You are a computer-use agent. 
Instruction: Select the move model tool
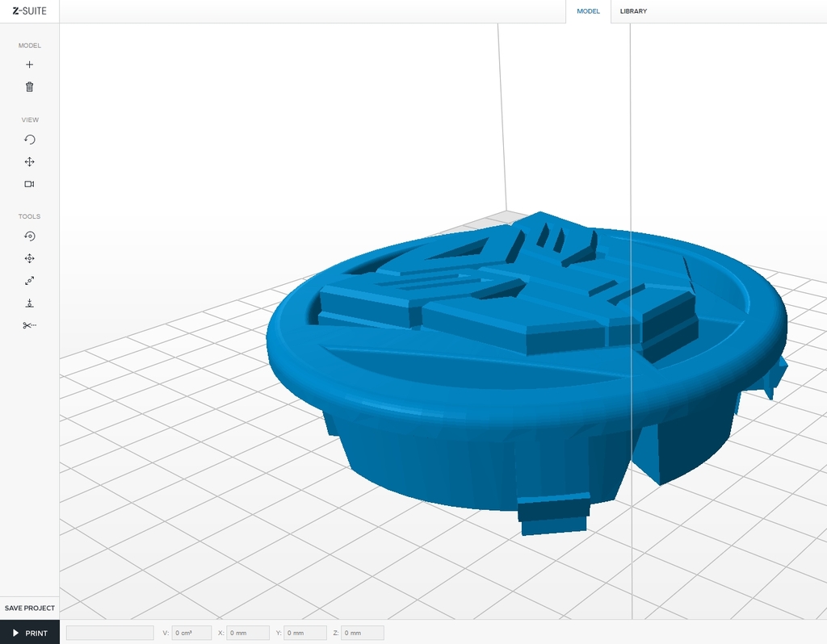coord(29,258)
